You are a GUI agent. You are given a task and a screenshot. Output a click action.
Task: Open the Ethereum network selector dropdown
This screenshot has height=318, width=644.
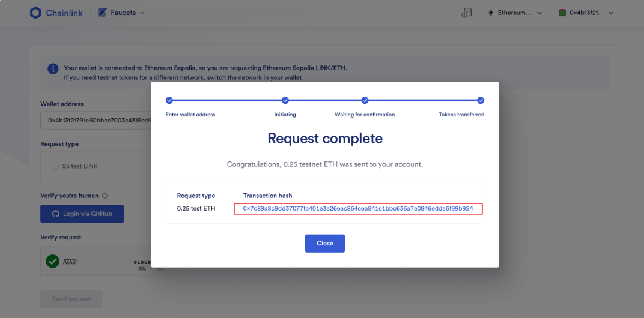539,13
